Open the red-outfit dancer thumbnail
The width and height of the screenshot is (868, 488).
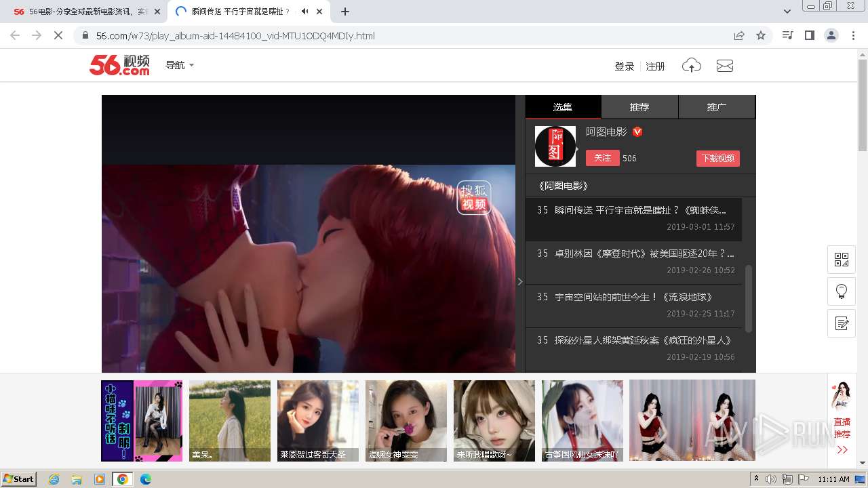tap(692, 421)
